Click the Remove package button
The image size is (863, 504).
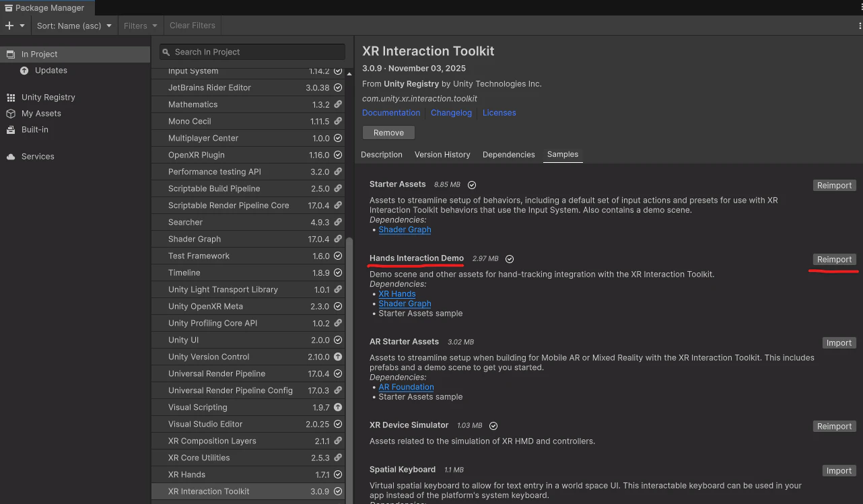[x=388, y=133]
